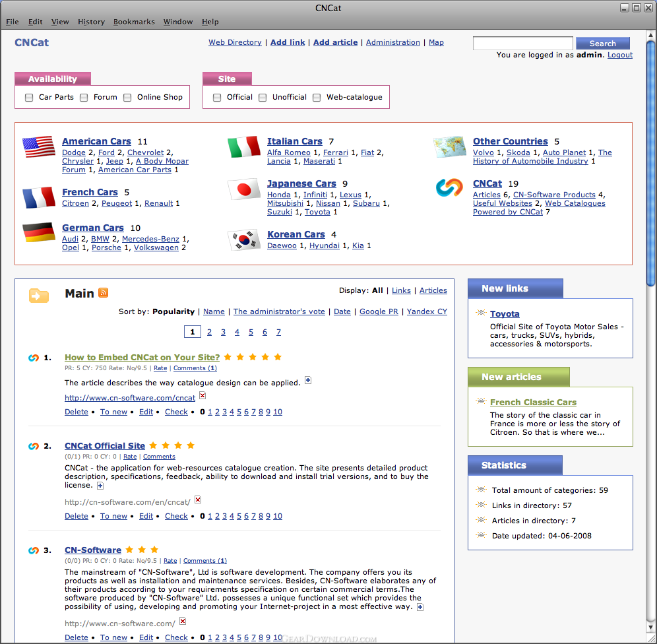Open the Toyota new link
Screen dimensions: 657x644
click(505, 314)
